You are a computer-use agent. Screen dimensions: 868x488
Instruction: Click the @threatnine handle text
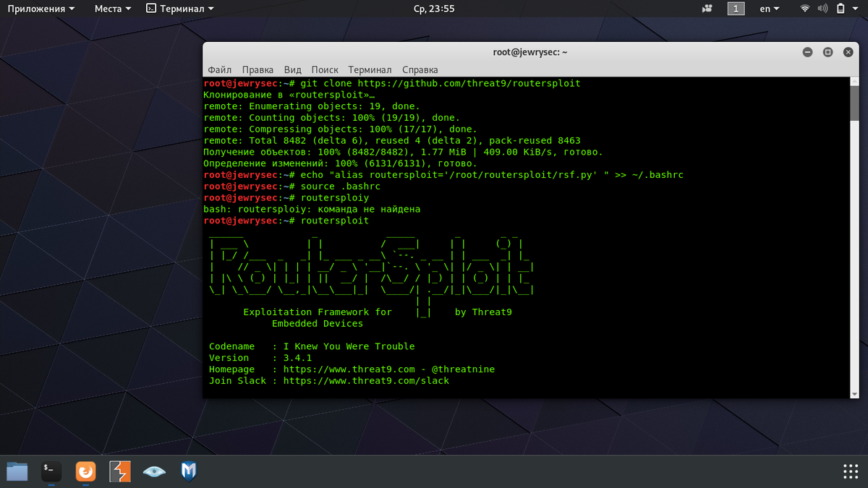point(463,369)
